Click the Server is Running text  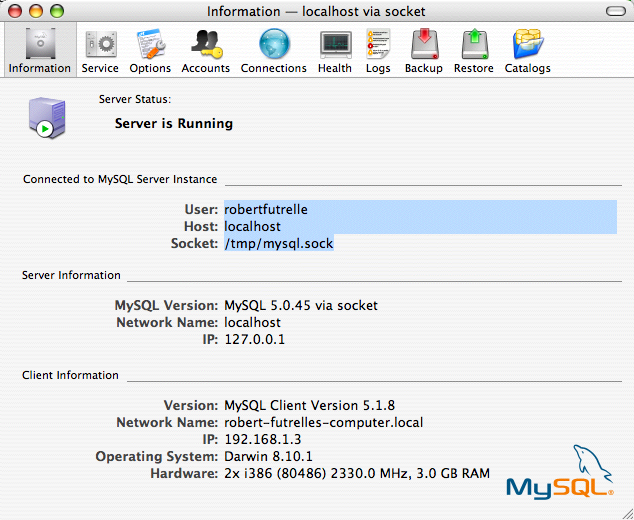[174, 123]
